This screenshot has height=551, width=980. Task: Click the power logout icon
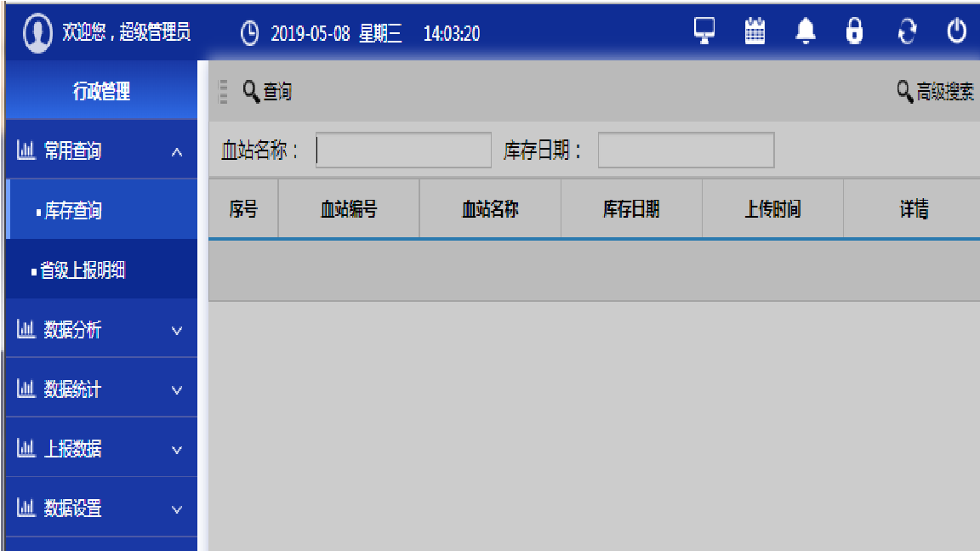[x=957, y=31]
